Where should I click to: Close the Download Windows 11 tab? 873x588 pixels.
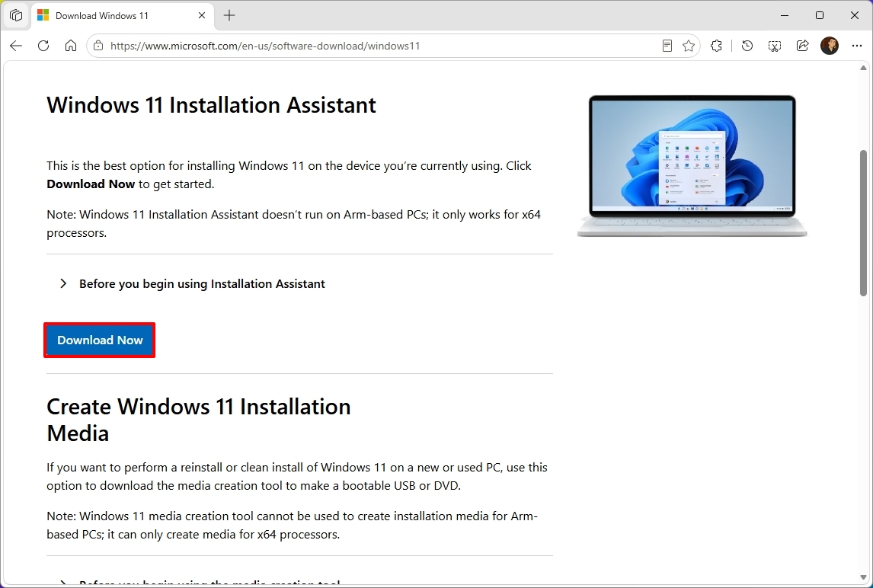point(202,15)
